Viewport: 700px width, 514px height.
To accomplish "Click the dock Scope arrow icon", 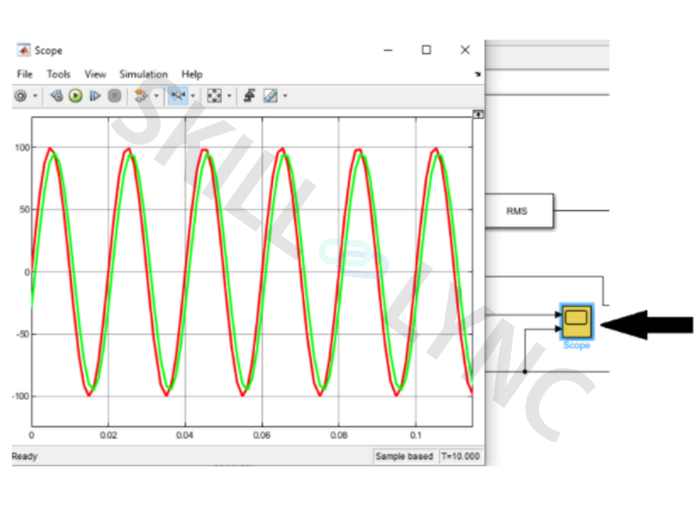I will [x=478, y=74].
